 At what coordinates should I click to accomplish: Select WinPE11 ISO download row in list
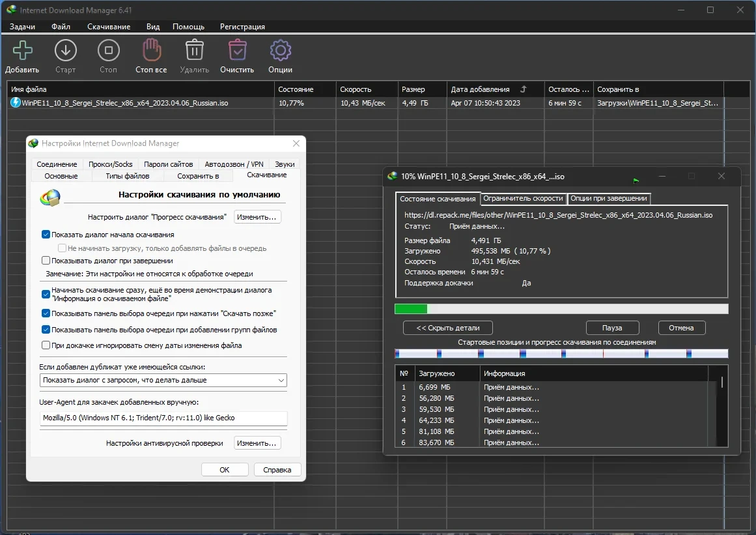[365, 103]
